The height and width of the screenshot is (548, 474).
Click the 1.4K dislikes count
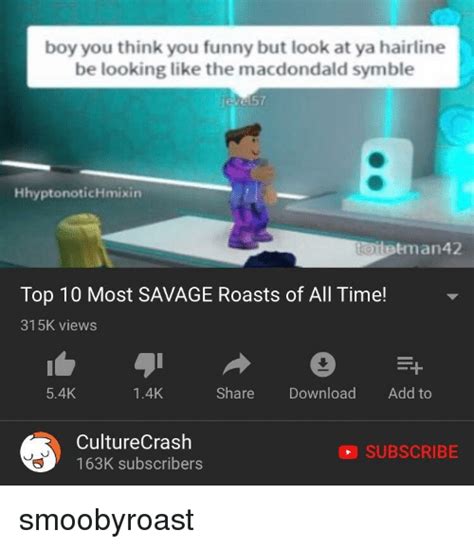[x=148, y=394]
